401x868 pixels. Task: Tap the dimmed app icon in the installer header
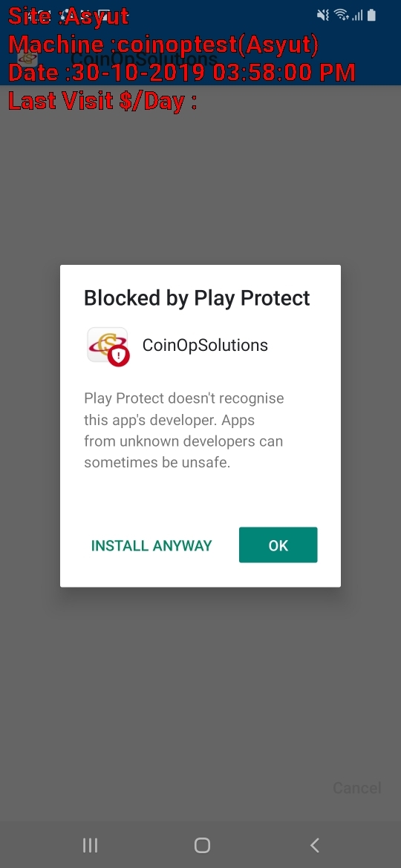27,58
